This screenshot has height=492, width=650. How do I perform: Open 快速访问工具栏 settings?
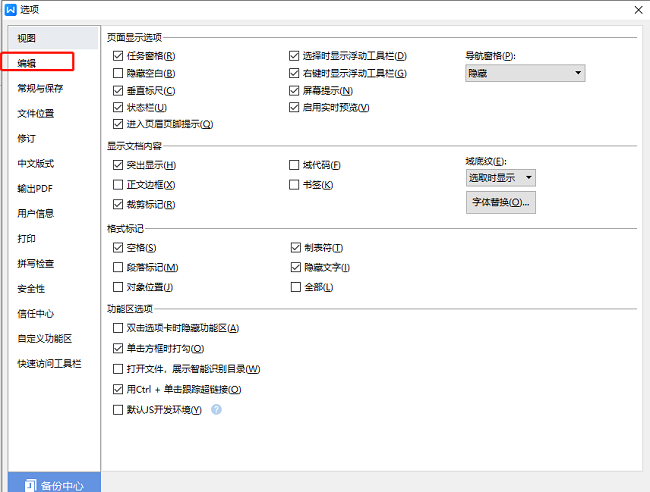(49, 364)
